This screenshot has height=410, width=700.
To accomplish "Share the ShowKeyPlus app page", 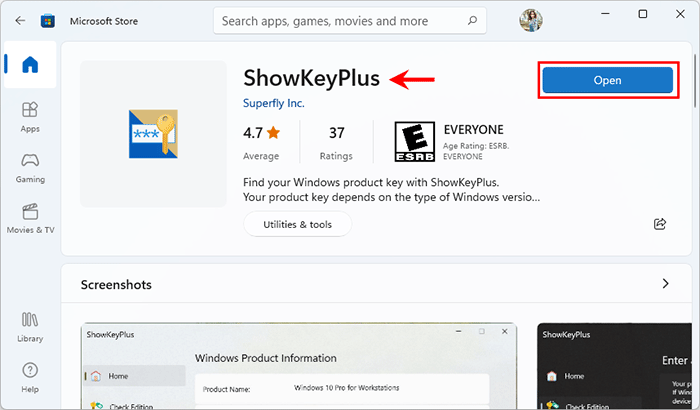I will point(660,224).
